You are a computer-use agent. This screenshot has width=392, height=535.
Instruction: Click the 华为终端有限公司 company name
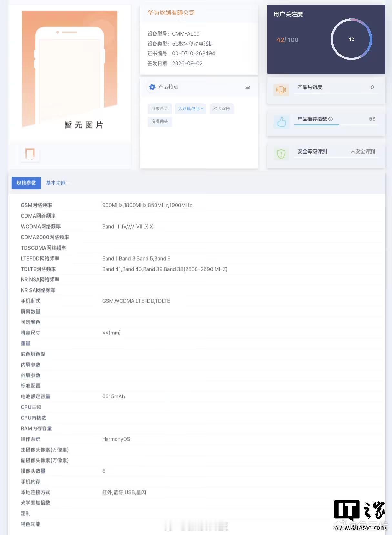(x=171, y=13)
